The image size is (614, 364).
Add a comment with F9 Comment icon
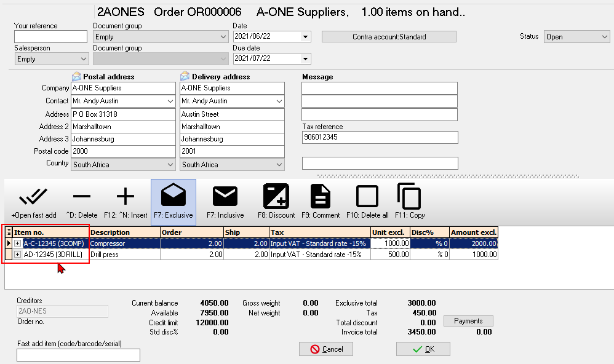tap(320, 197)
